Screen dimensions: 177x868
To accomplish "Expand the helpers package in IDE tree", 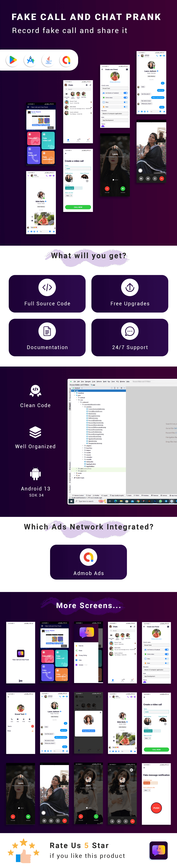I will point(83,450).
